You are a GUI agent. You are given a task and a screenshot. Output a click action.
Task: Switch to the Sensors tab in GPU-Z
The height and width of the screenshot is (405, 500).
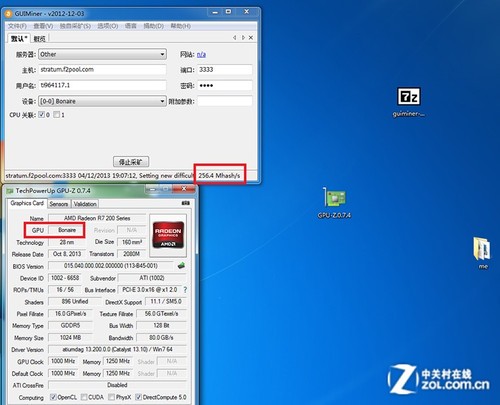59,204
